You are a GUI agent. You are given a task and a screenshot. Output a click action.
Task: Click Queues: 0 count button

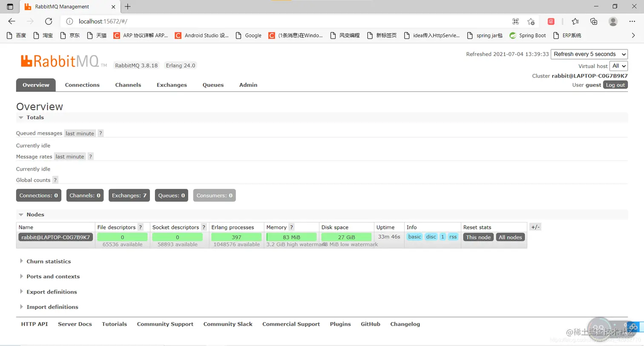(x=171, y=195)
